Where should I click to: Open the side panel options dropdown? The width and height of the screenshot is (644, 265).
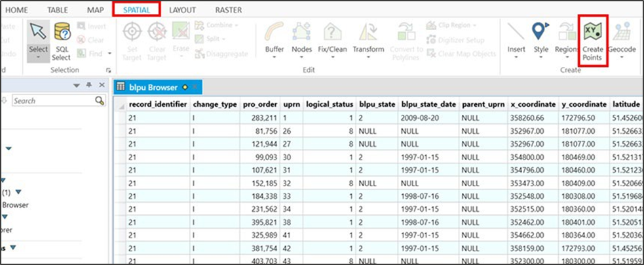[76, 85]
